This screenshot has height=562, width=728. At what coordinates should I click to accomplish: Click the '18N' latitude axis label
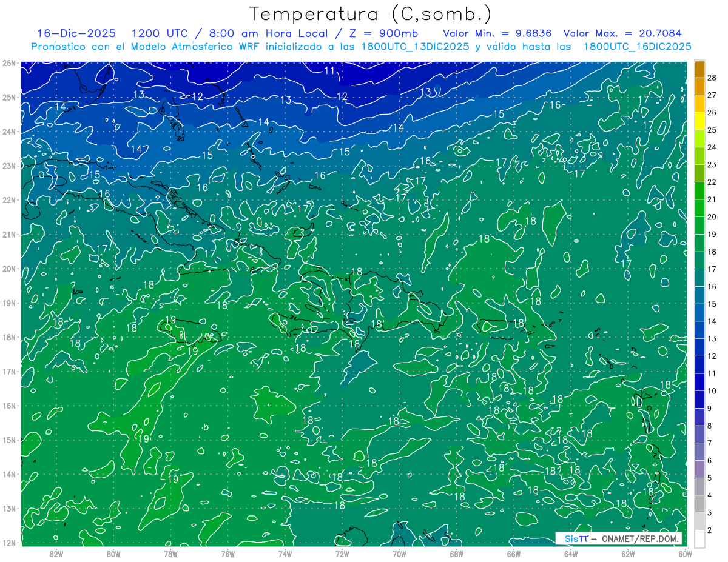pos(8,337)
